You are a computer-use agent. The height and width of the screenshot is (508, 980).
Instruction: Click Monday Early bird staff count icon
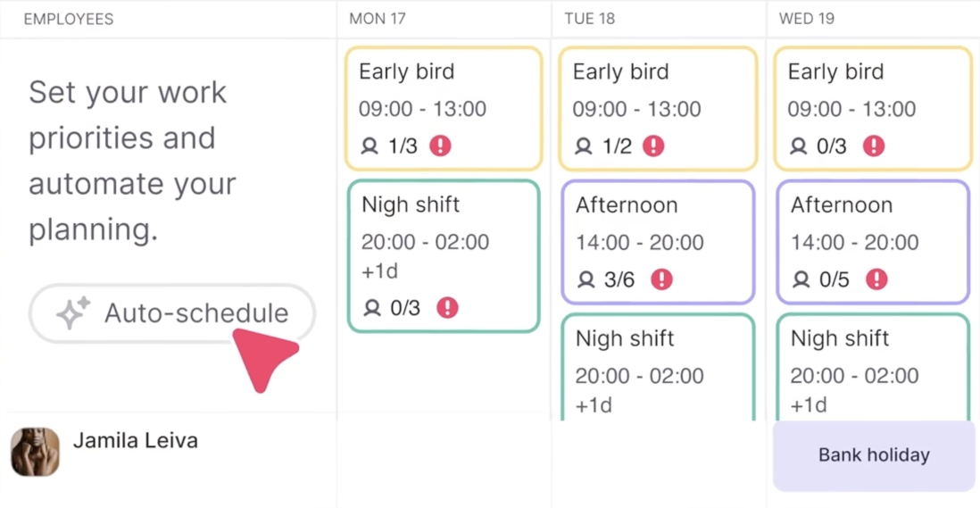(370, 146)
